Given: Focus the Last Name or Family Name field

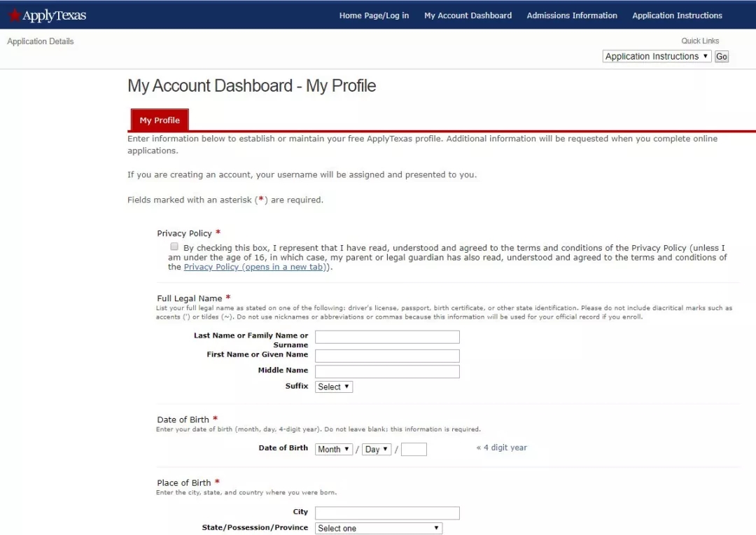Looking at the screenshot, I should coord(387,337).
